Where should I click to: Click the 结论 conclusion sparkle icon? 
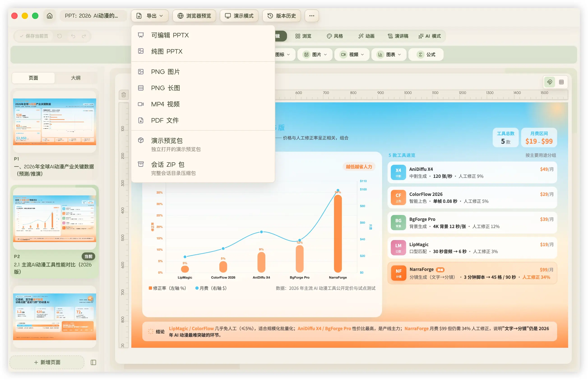pos(150,332)
